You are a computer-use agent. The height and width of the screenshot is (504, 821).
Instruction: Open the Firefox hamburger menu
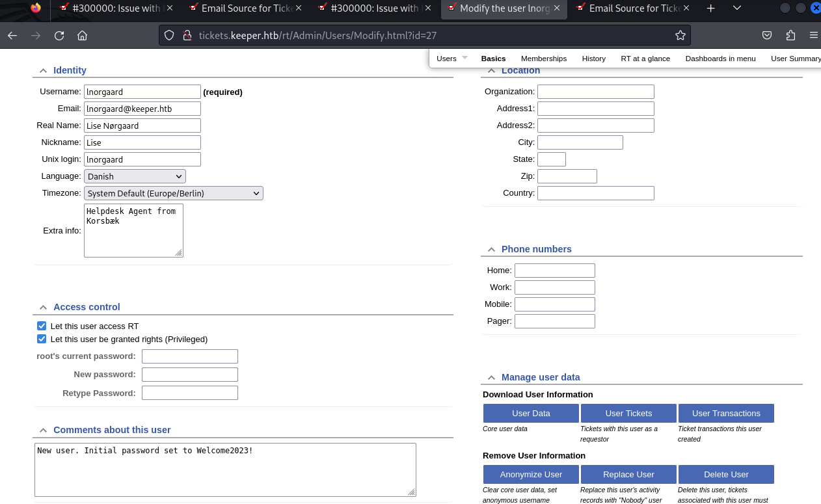click(x=813, y=36)
